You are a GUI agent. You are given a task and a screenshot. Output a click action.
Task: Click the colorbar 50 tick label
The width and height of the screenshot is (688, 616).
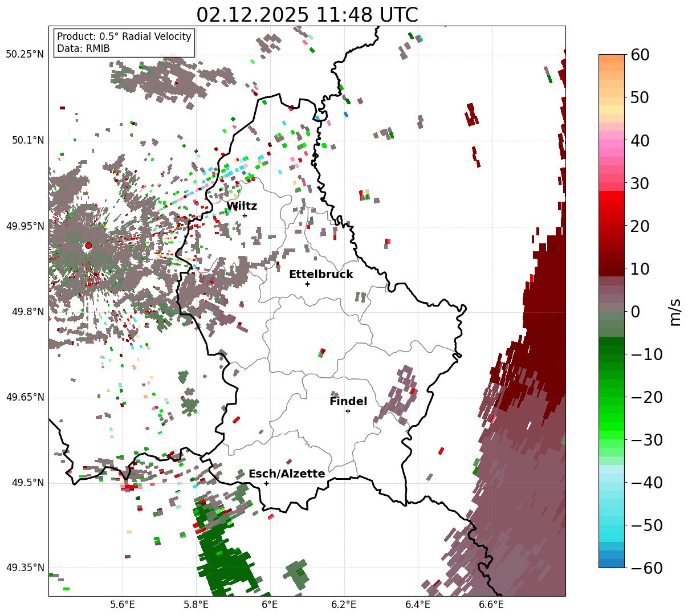[x=639, y=97]
